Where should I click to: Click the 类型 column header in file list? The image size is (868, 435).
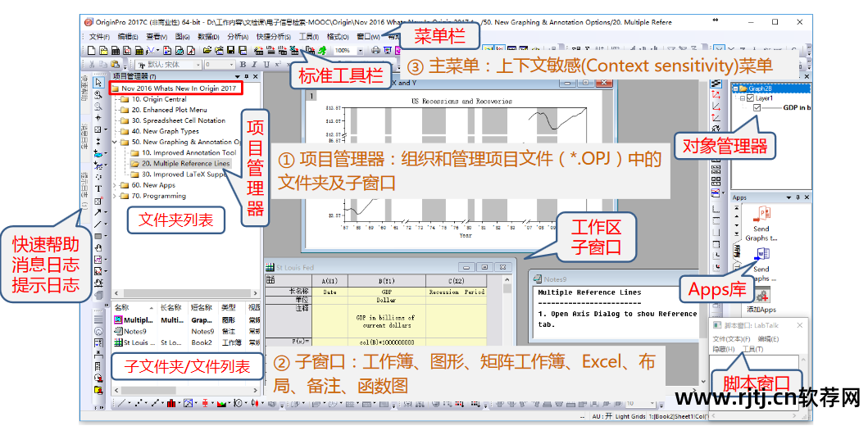coord(229,307)
